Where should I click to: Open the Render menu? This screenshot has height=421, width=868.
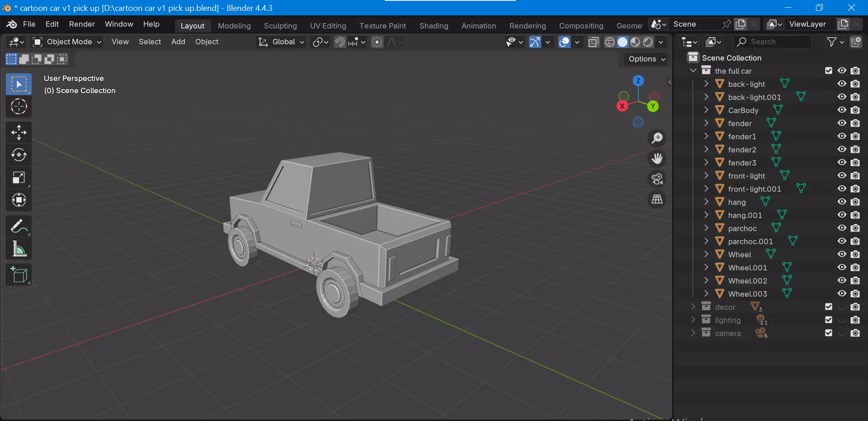(x=82, y=24)
